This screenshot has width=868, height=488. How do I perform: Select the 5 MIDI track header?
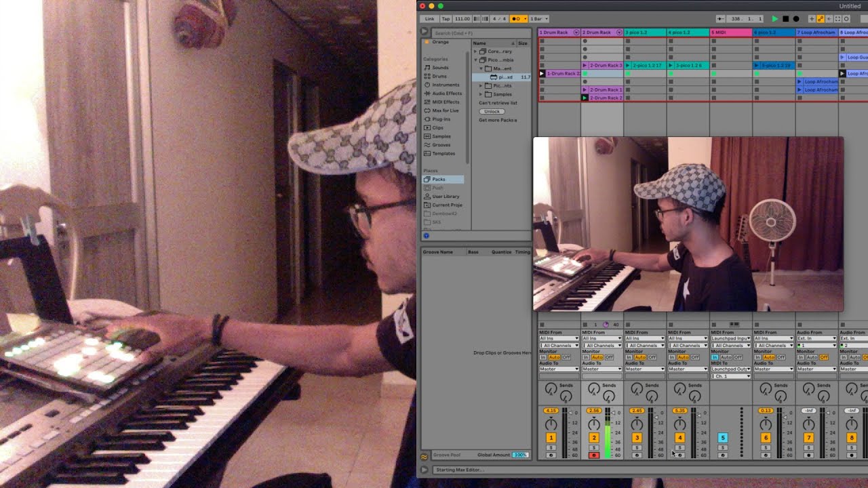730,33
